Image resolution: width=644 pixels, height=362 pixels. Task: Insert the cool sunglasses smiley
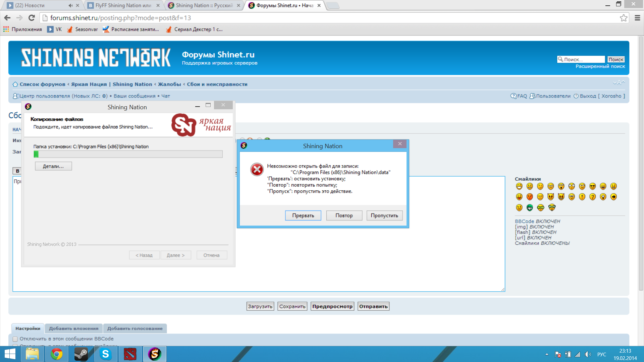(593, 186)
